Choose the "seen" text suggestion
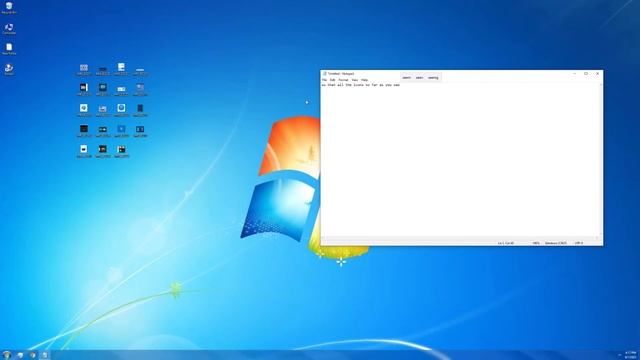The width and height of the screenshot is (640, 360). [419, 78]
